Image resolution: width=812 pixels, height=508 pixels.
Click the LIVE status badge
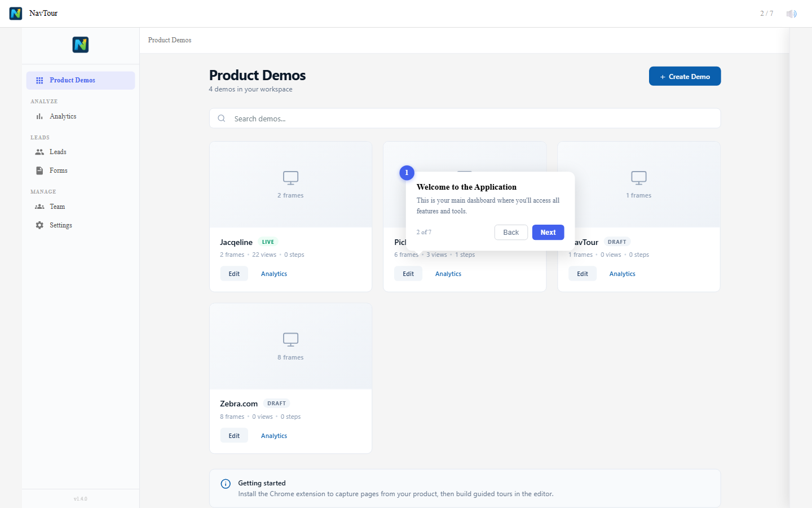pos(268,242)
